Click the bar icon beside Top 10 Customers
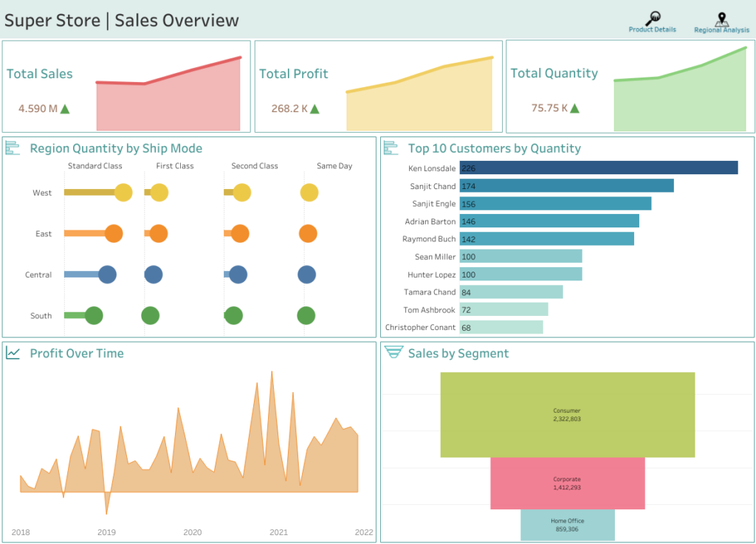This screenshot has height=544, width=756. [392, 148]
